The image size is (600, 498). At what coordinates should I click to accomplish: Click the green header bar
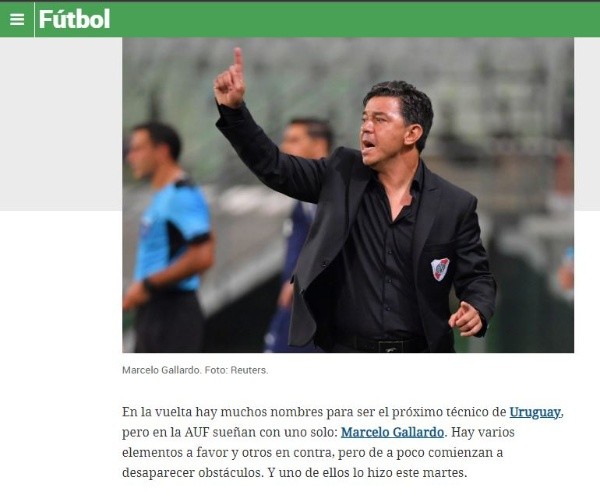[300, 20]
